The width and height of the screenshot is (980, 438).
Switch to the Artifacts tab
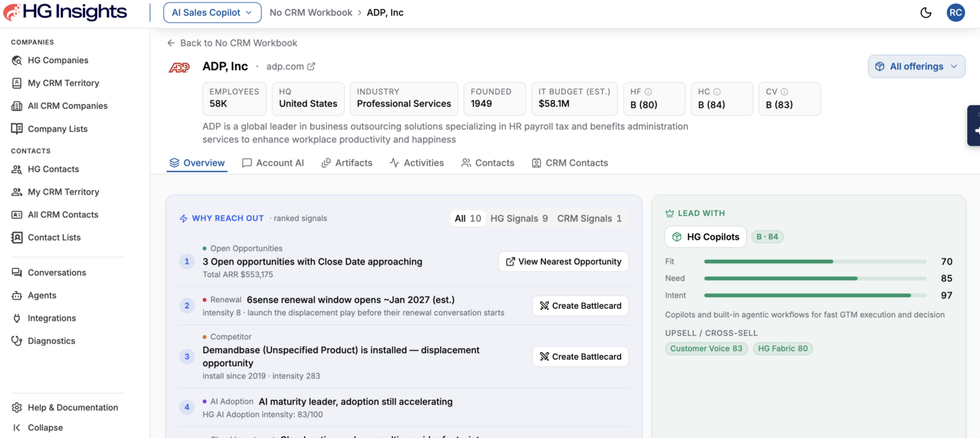[x=347, y=163]
